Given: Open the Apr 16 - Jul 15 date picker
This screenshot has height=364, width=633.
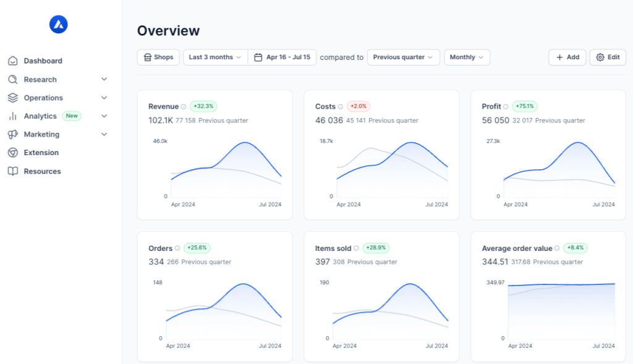Looking at the screenshot, I should point(283,57).
